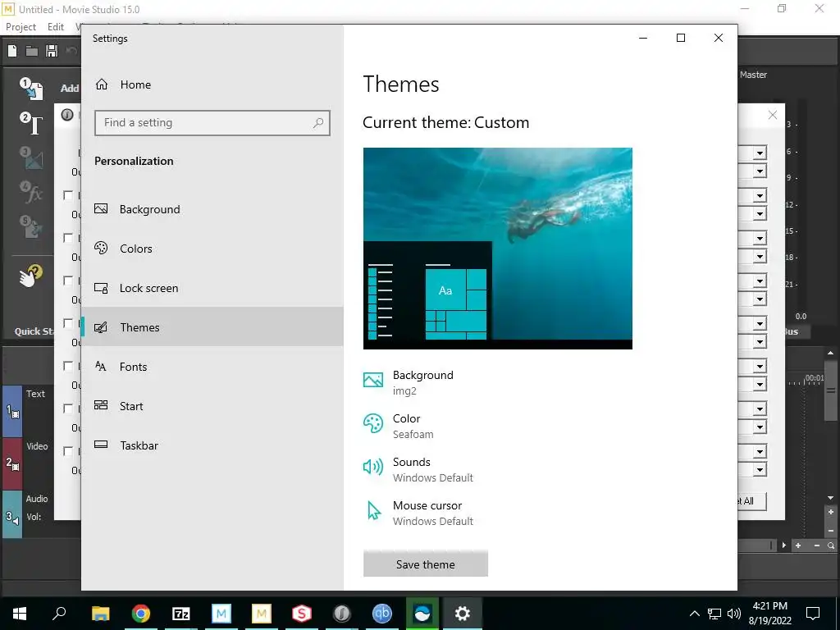Viewport: 840px width, 630px height.
Task: Open the Edit menu in Movie Studio
Action: pyautogui.click(x=56, y=27)
